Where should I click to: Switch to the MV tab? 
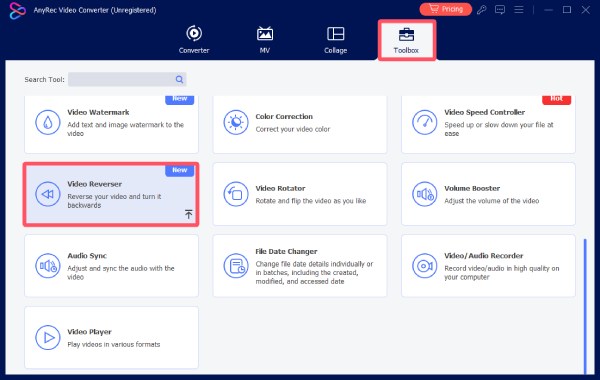(x=265, y=39)
